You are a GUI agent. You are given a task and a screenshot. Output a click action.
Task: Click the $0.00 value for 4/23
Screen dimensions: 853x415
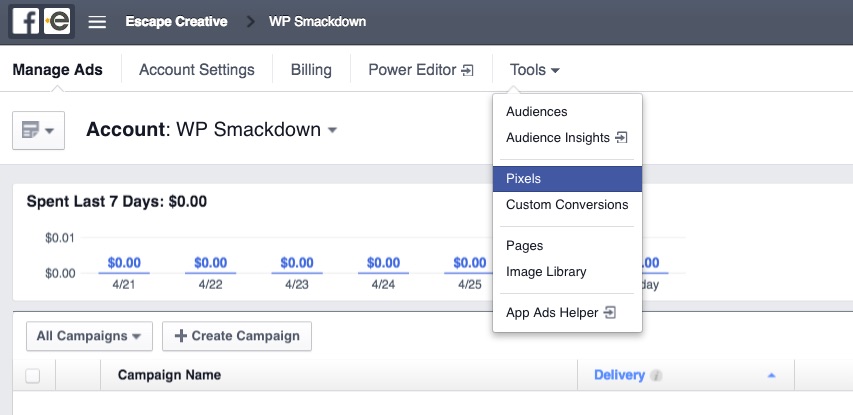coord(297,263)
